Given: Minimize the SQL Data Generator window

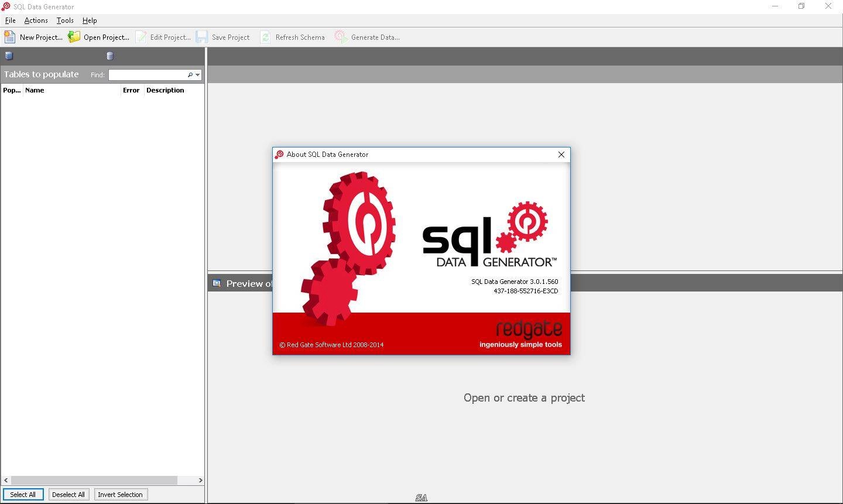Looking at the screenshot, I should (775, 6).
